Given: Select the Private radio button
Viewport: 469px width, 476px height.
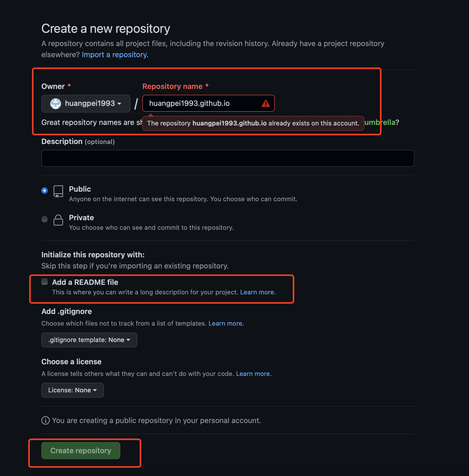Looking at the screenshot, I should coord(45,219).
